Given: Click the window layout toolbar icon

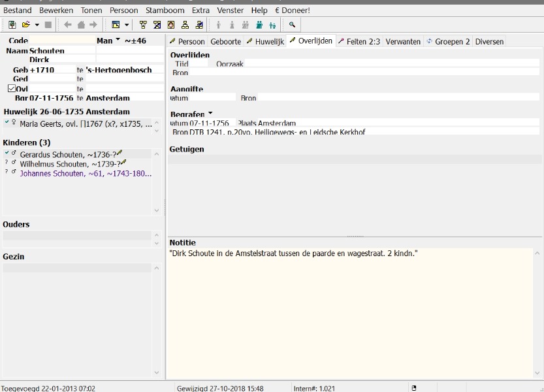Looking at the screenshot, I should coord(116,25).
